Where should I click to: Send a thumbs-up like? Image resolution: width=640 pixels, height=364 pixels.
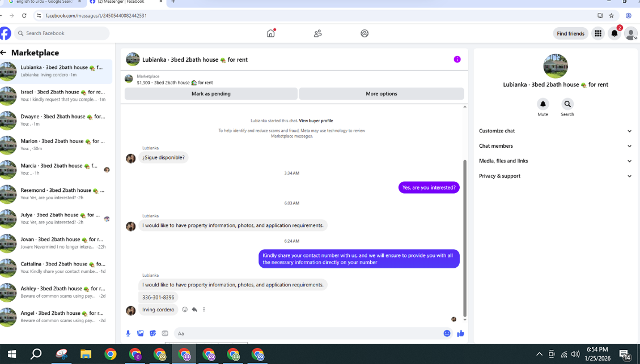(461, 333)
